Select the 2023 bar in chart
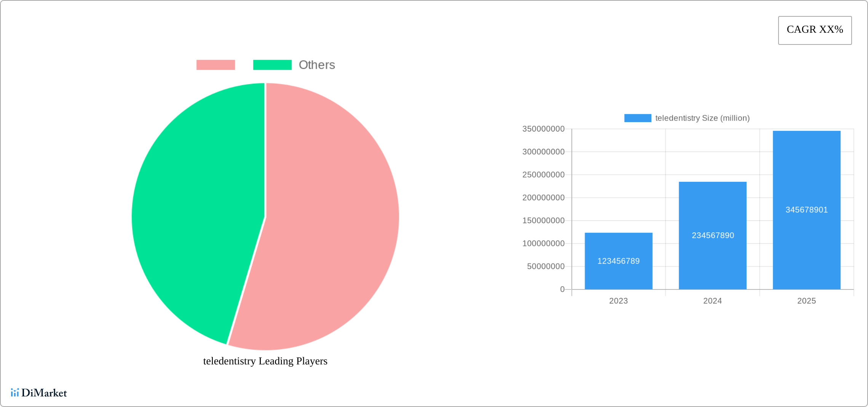 pos(619,261)
